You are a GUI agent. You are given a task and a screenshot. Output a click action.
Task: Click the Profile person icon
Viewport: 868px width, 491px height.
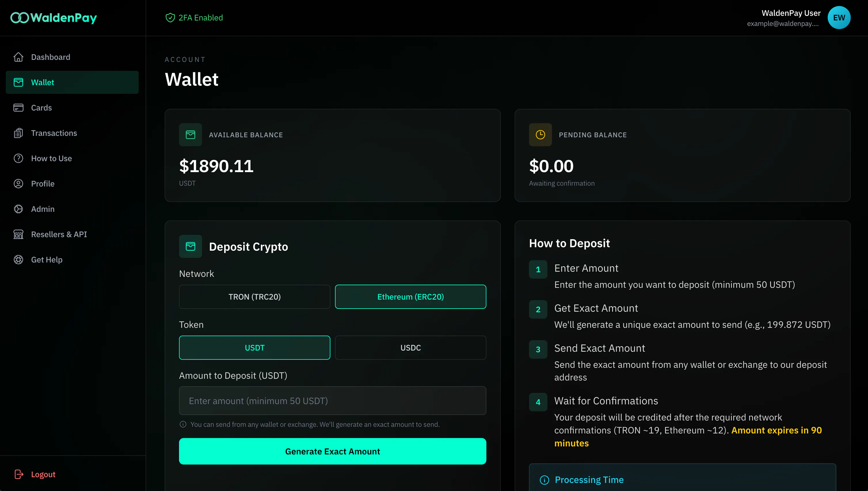[18, 183]
